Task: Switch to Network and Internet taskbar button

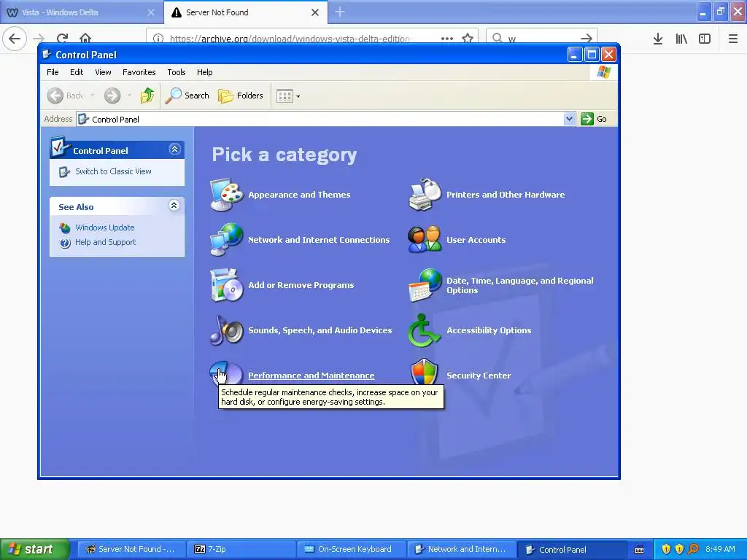Action: pyautogui.click(x=462, y=550)
